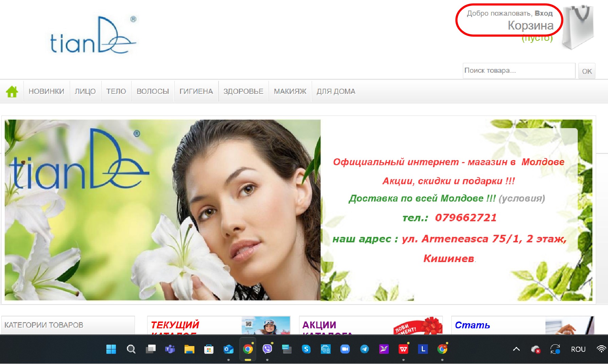Open Microsoft Teams from the taskbar
The image size is (608, 364).
click(x=170, y=349)
